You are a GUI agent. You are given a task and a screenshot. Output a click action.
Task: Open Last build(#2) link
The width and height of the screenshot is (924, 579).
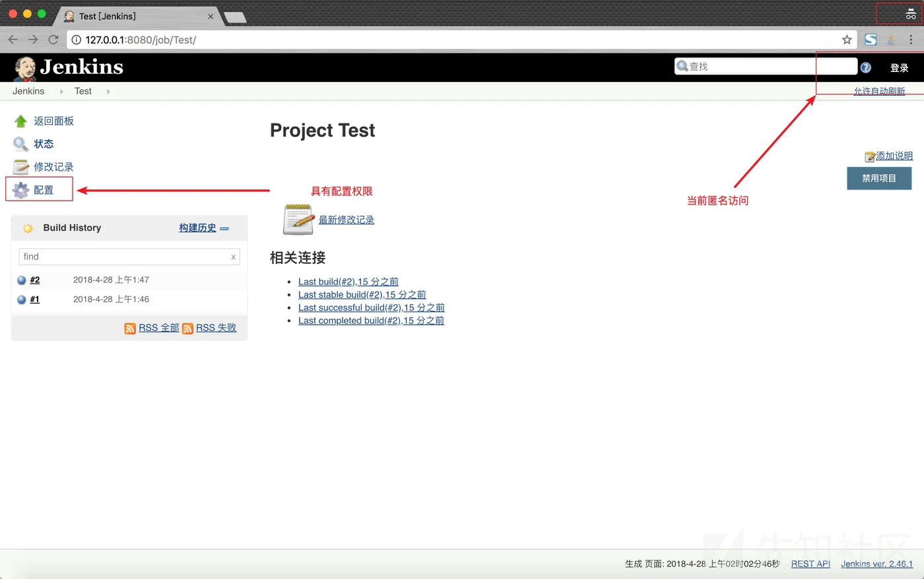pyautogui.click(x=348, y=281)
